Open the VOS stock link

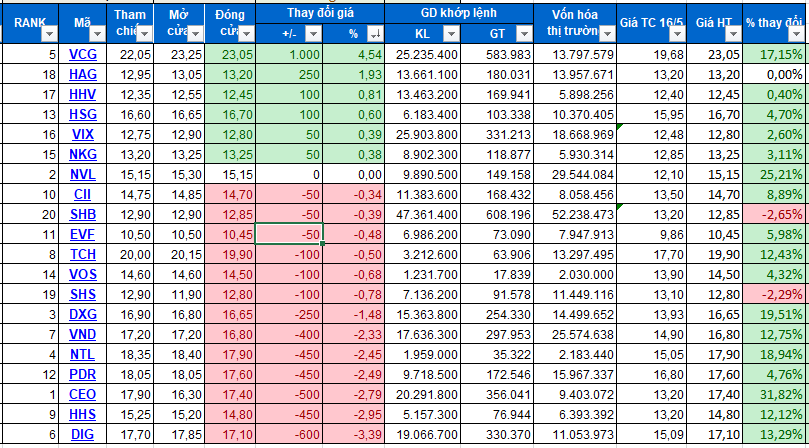point(83,275)
